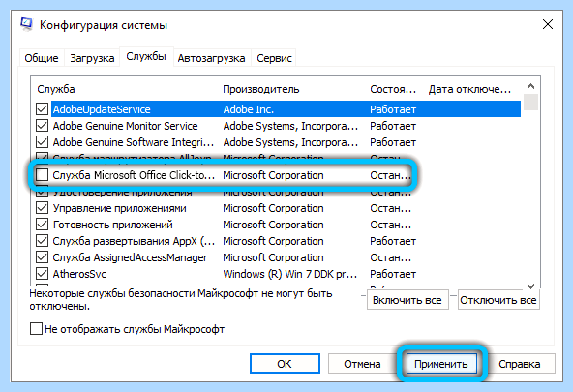Image resolution: width=573 pixels, height=392 pixels.
Task: Click the Включить все button
Action: click(x=407, y=300)
